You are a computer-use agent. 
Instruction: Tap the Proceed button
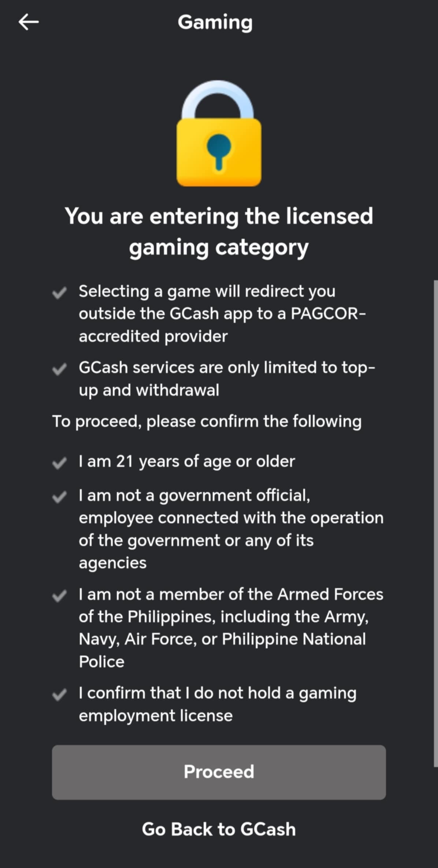click(x=219, y=772)
